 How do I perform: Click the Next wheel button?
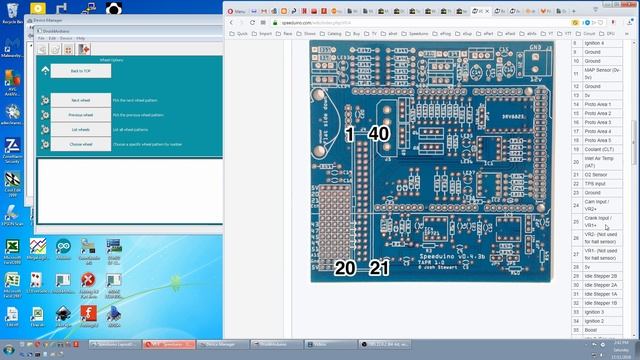81,100
